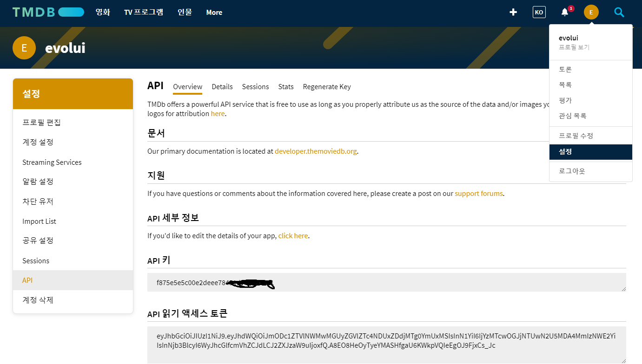The width and height of the screenshot is (642, 364).
Task: Open the 영화 menu
Action: click(103, 12)
